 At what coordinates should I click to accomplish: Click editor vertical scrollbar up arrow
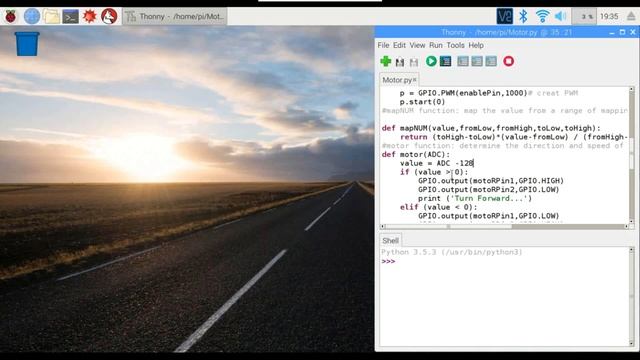click(x=631, y=89)
